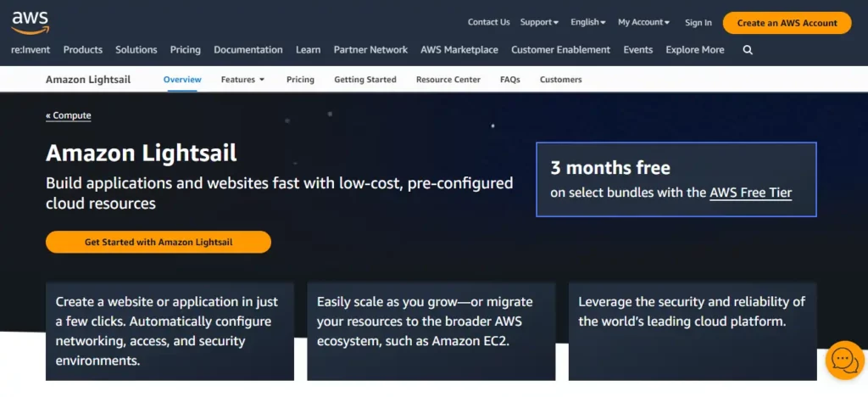Image resolution: width=868 pixels, height=397 pixels.
Task: Open the Explore More menu
Action: coord(695,50)
